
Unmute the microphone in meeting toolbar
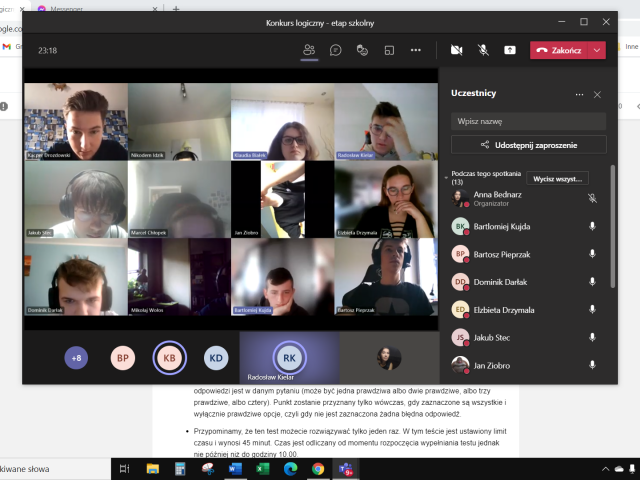pos(483,50)
